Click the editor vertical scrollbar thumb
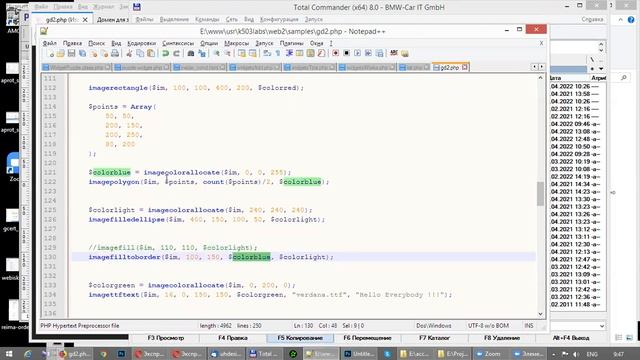 pos(540,194)
